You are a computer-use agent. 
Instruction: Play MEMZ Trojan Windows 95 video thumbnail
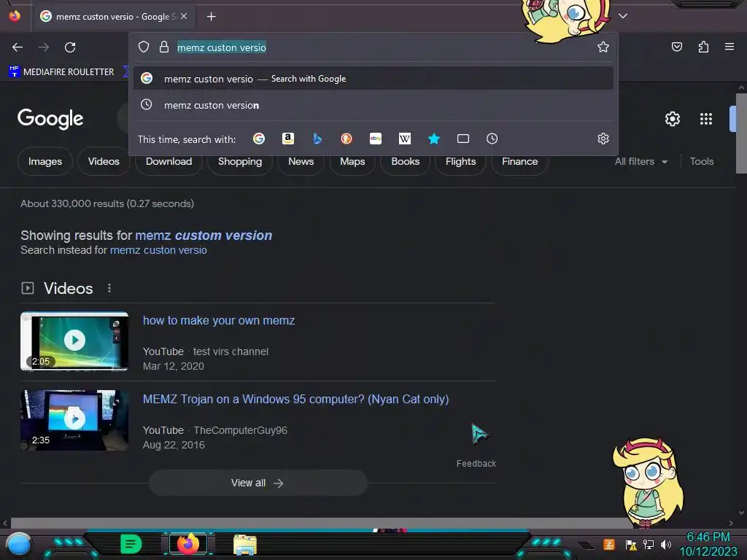coord(74,419)
